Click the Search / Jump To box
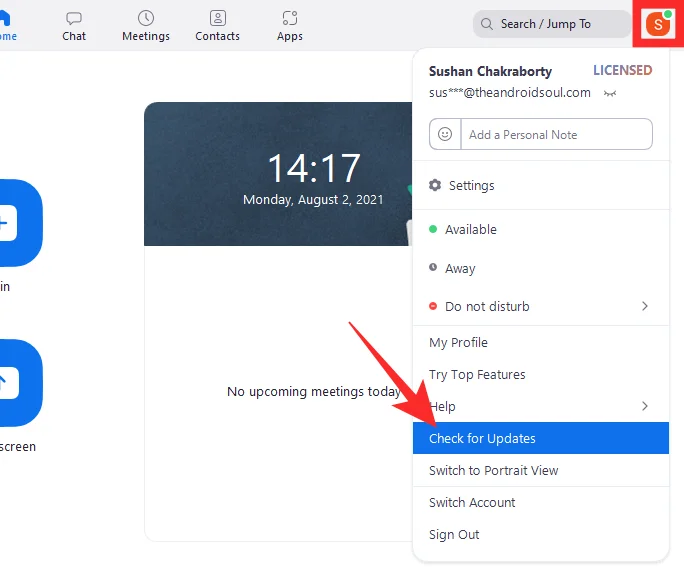684x577 pixels. pyautogui.click(x=551, y=23)
